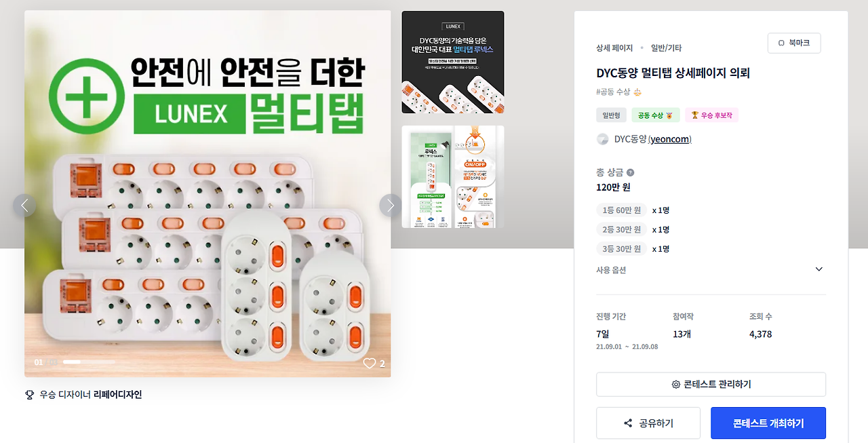868x443 pixels.
Task: Like the design with heart icon
Action: point(370,363)
